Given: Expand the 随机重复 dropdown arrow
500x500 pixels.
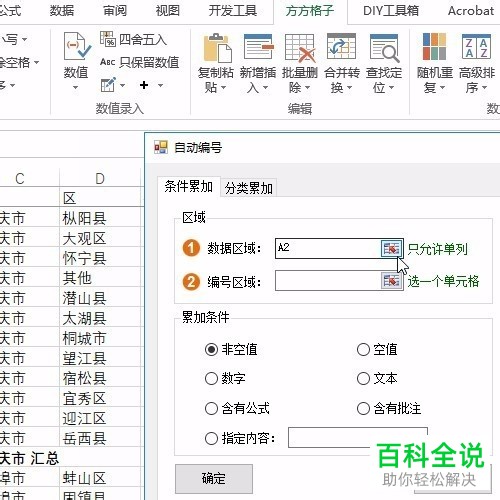Looking at the screenshot, I should tap(442, 88).
